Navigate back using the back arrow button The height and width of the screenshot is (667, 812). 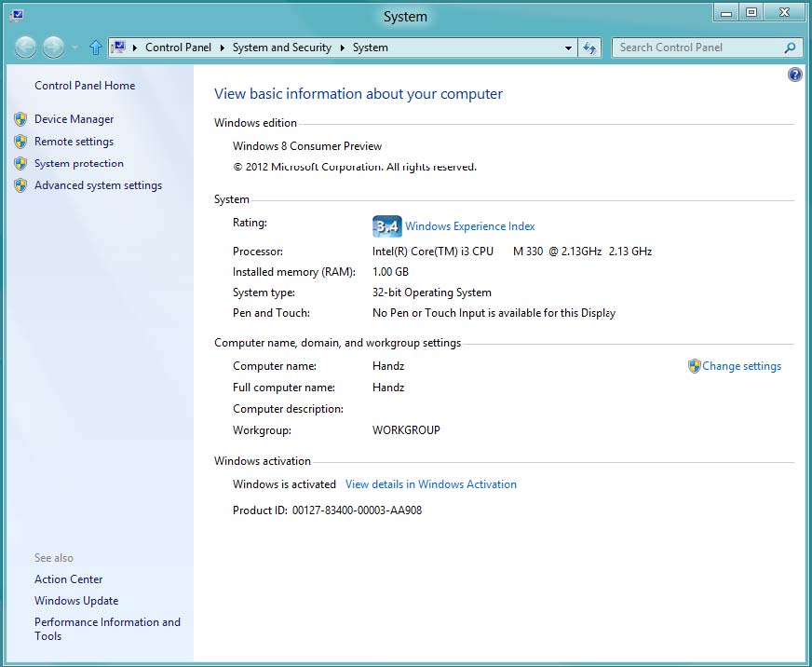click(26, 48)
